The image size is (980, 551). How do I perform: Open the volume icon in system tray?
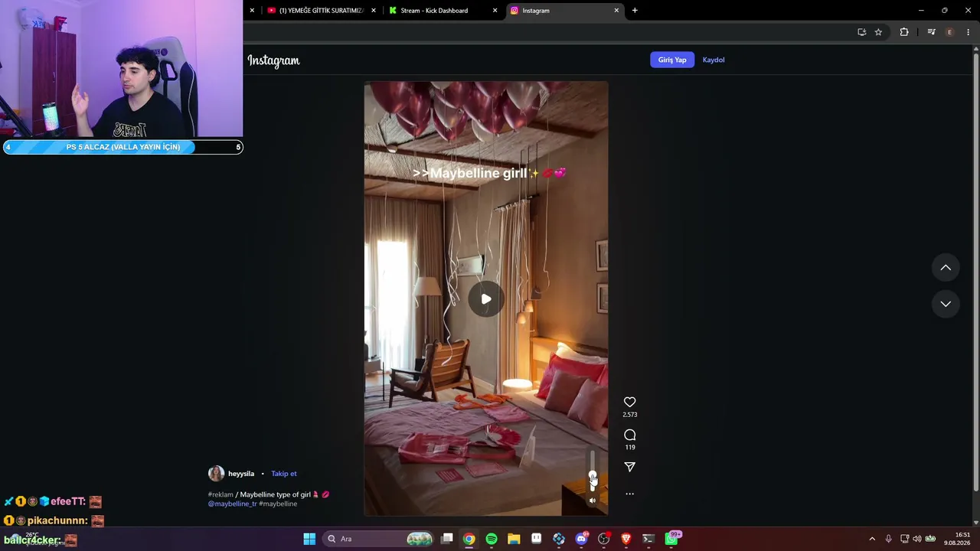point(917,539)
